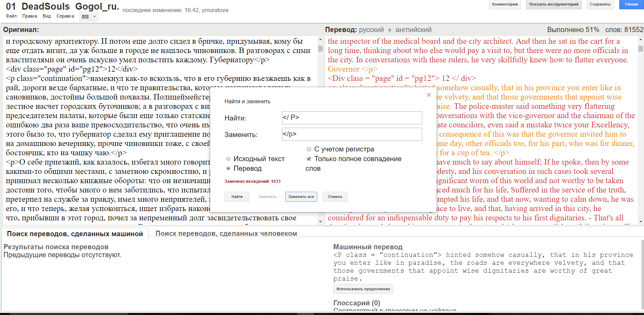Open the Вид menu
This screenshot has height=315, width=644.
tap(46, 16)
